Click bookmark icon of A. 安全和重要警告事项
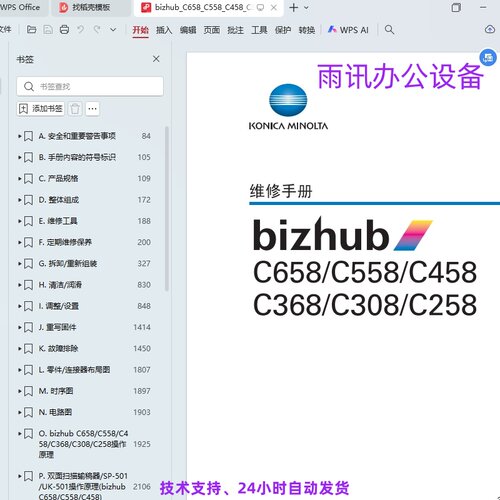This screenshot has width=500, height=500. click(x=29, y=136)
